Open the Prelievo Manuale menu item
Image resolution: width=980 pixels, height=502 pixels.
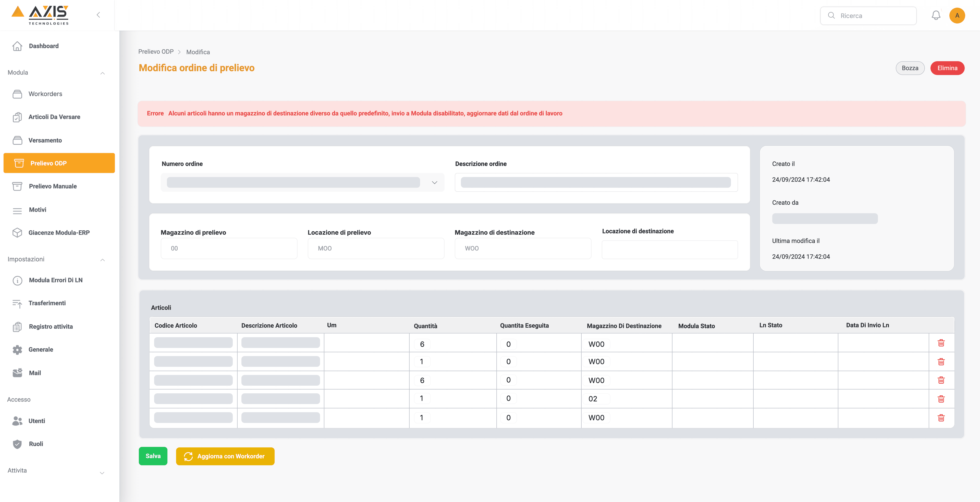coord(53,186)
